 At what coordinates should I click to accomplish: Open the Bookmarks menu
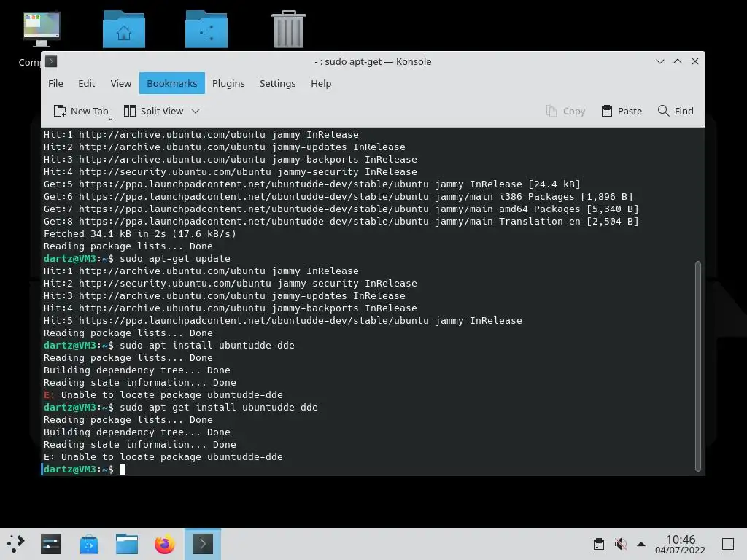click(x=171, y=83)
